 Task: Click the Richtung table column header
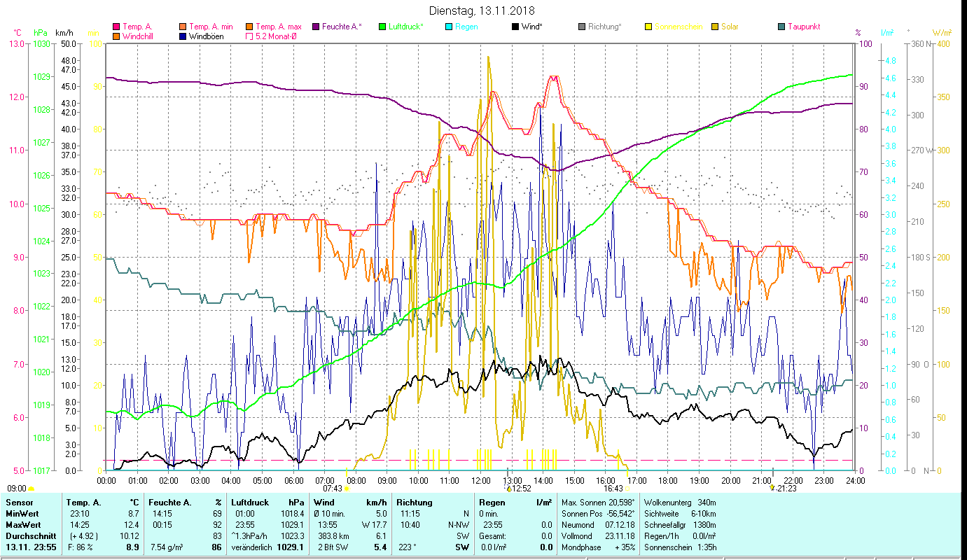coord(415,503)
